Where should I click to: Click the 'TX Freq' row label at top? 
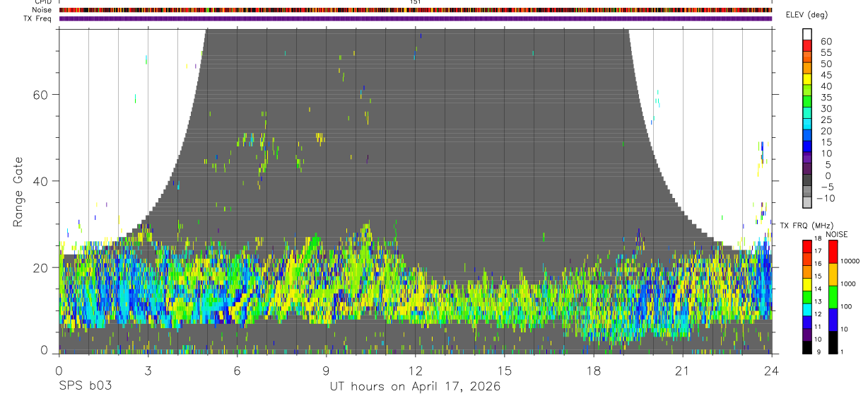pyautogui.click(x=38, y=18)
